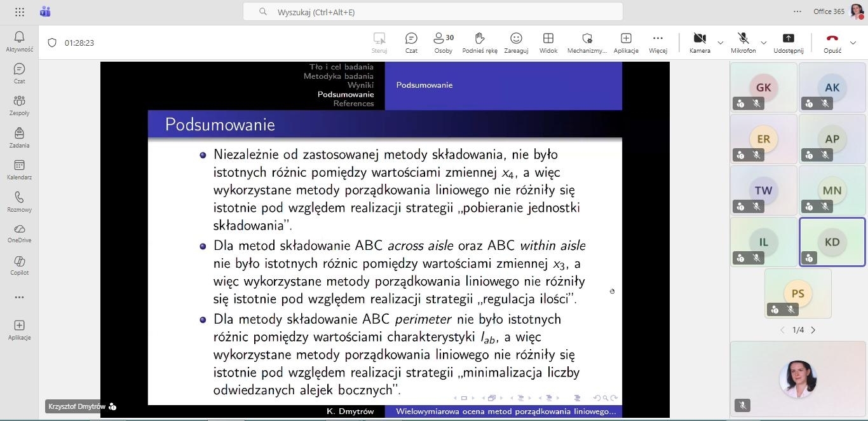Switch to Zespoły in the sidebar
The width and height of the screenshot is (868, 421).
pos(19,105)
